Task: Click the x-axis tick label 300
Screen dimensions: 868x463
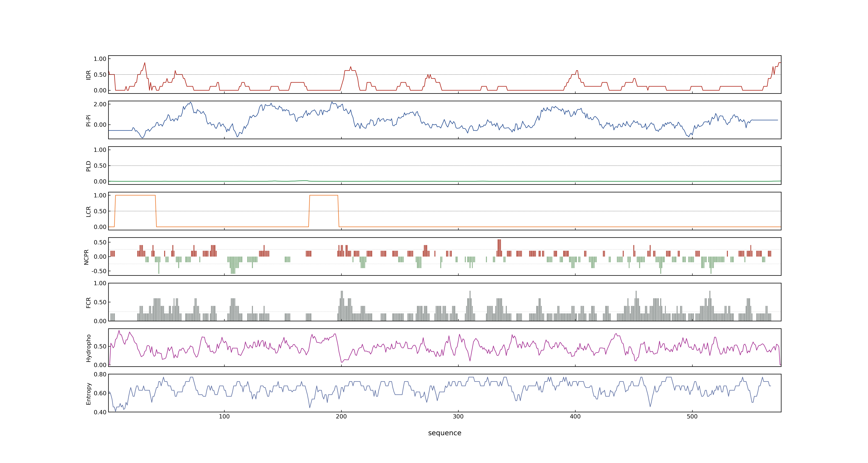Action: 458,416
